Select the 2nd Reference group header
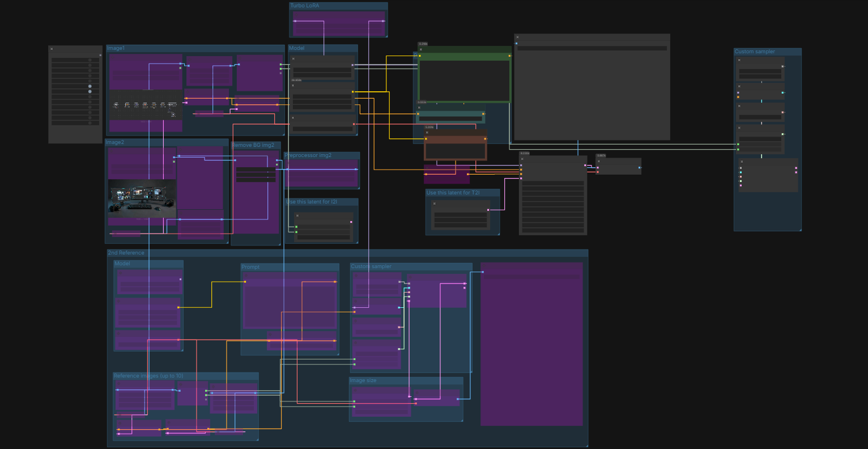Screen dimensions: 868x449 coord(126,253)
